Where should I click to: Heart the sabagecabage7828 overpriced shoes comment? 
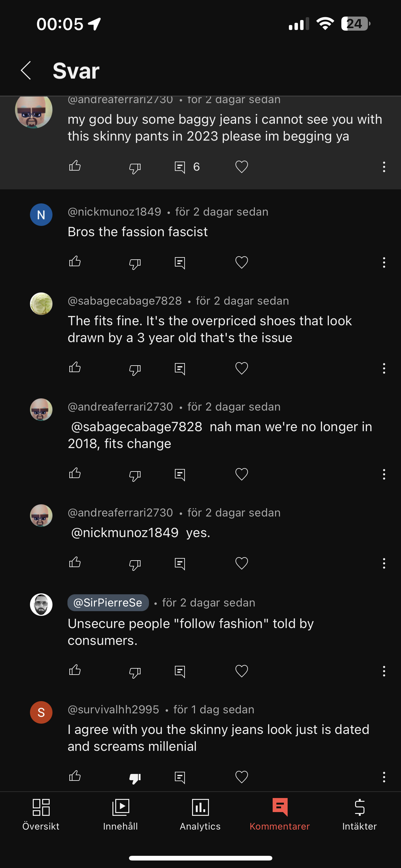[x=241, y=368]
